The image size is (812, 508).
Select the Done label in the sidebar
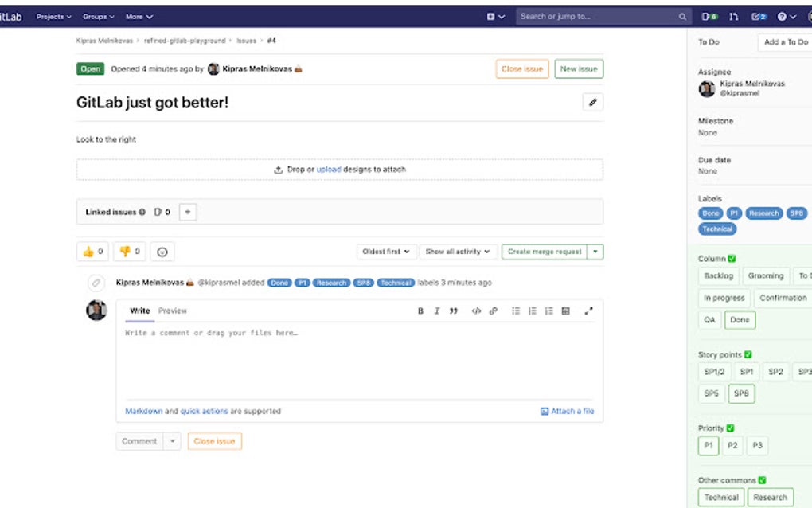tap(710, 213)
